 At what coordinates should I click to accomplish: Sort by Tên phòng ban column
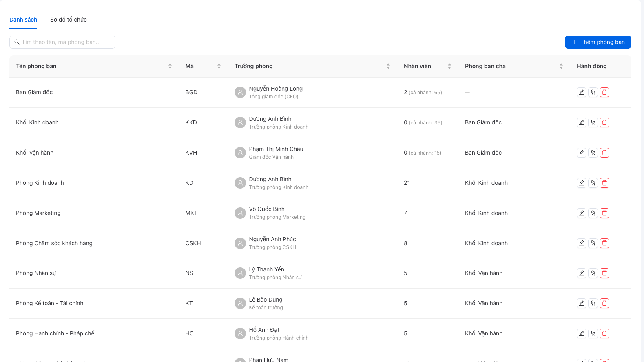(170, 66)
